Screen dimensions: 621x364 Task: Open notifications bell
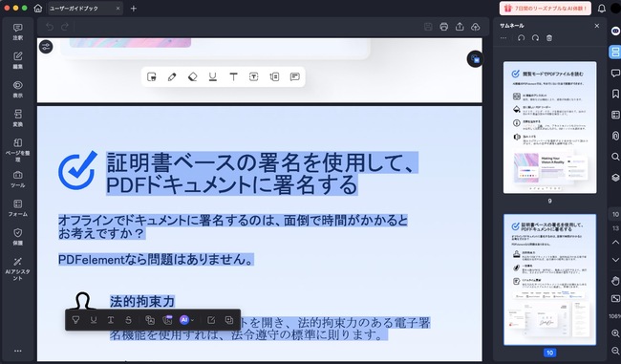(602, 8)
